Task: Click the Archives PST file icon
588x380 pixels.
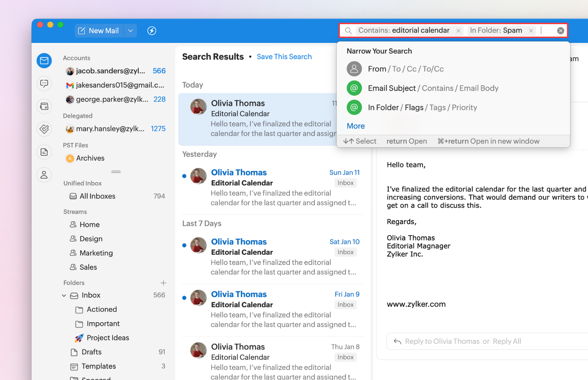Action: pyautogui.click(x=70, y=158)
